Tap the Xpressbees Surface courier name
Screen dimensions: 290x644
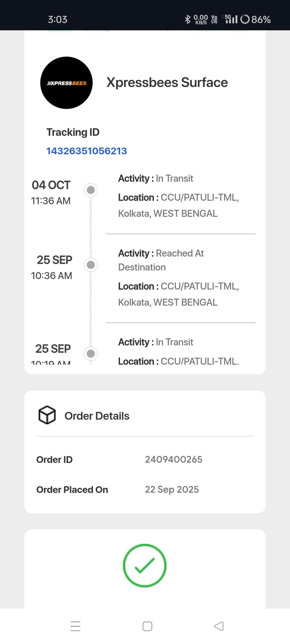pyautogui.click(x=167, y=82)
